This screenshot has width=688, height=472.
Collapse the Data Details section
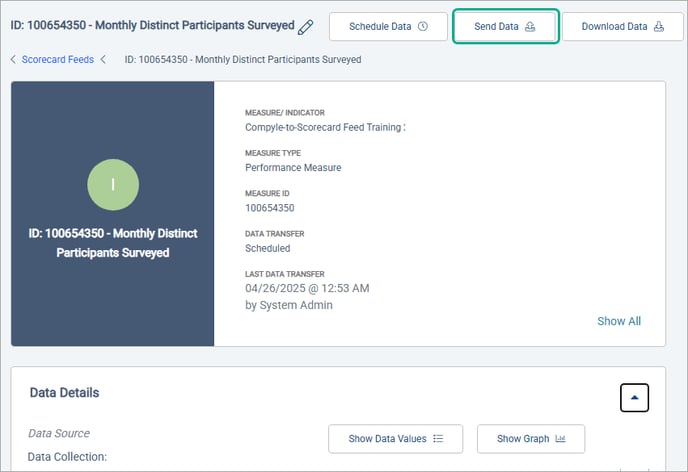634,397
